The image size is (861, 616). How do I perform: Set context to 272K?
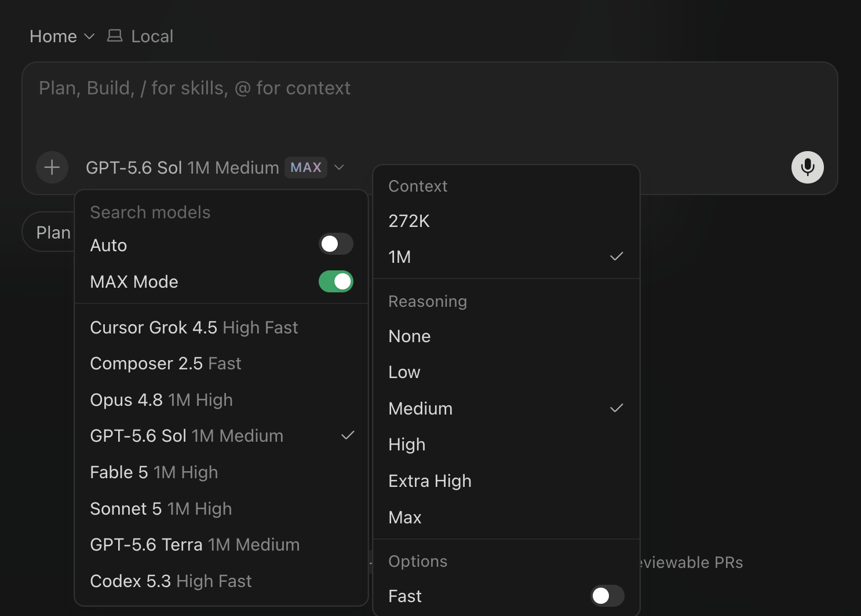coord(506,221)
